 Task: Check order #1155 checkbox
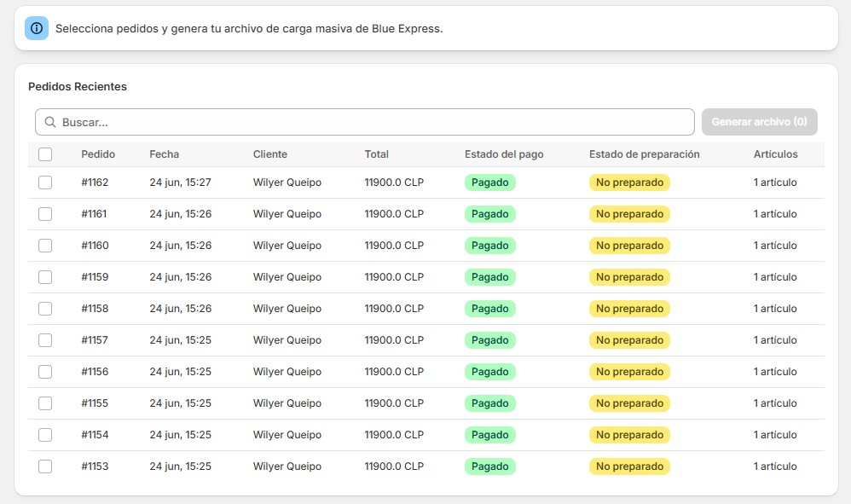tap(45, 403)
